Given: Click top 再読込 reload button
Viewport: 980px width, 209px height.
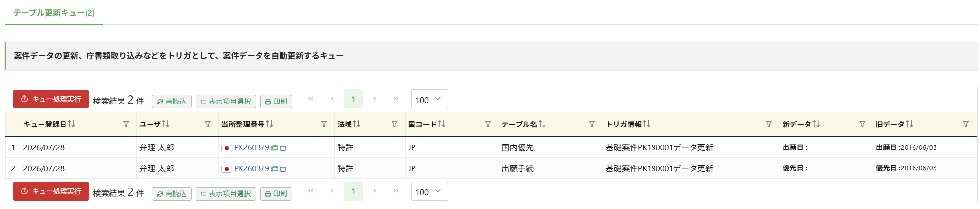Looking at the screenshot, I should pos(172,102).
